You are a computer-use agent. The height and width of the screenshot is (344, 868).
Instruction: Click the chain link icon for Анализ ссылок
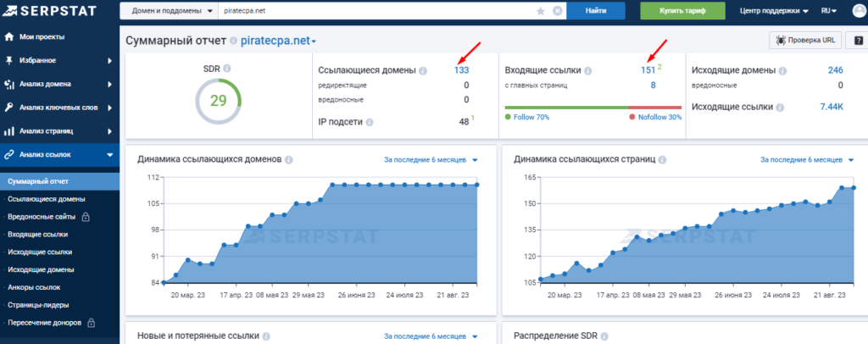coord(8,155)
